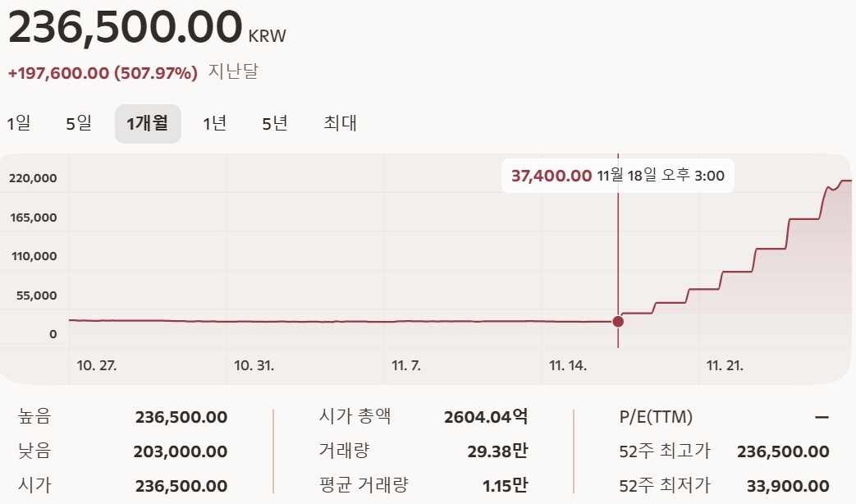This screenshot has width=856, height=504.
Task: Click the active 1개월 tab
Action: 148,123
